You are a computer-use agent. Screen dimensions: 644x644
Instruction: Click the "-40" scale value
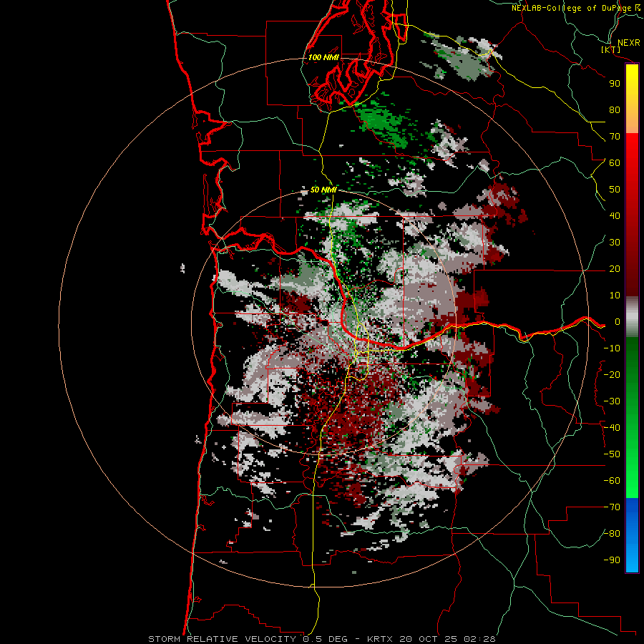click(x=612, y=428)
